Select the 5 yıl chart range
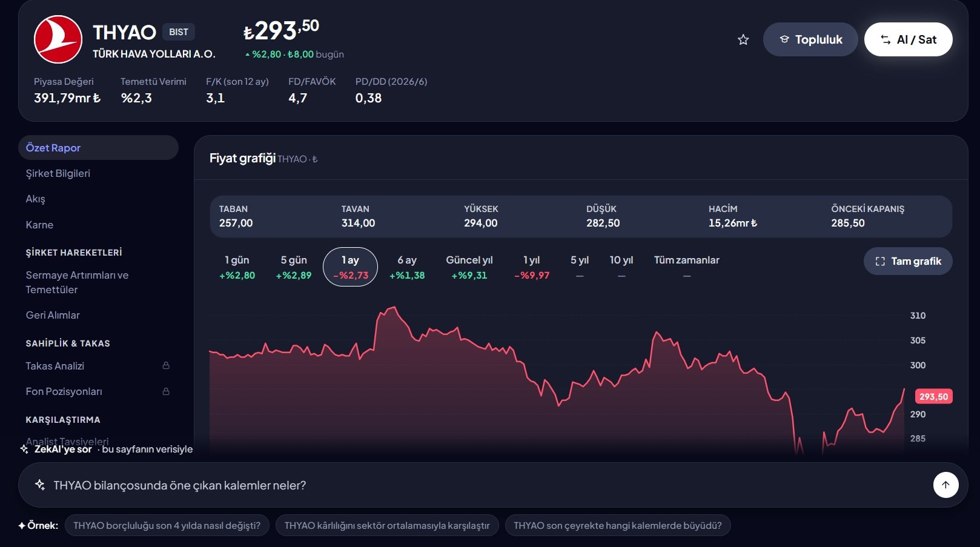Screen dimensions: 980x547 click(x=580, y=267)
